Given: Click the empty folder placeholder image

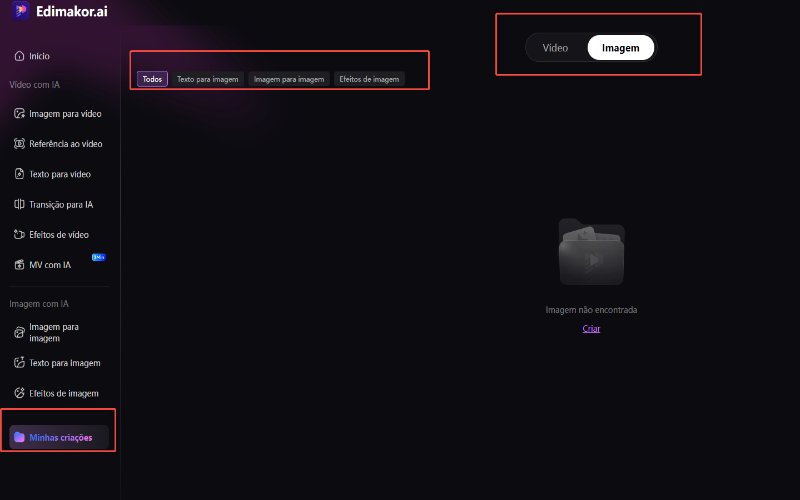Looking at the screenshot, I should [x=591, y=252].
